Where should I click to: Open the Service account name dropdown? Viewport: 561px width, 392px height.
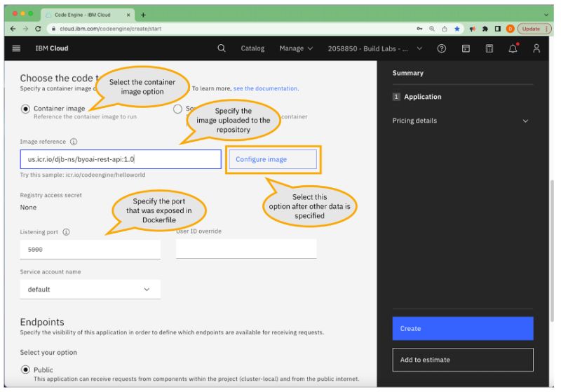tap(90, 290)
